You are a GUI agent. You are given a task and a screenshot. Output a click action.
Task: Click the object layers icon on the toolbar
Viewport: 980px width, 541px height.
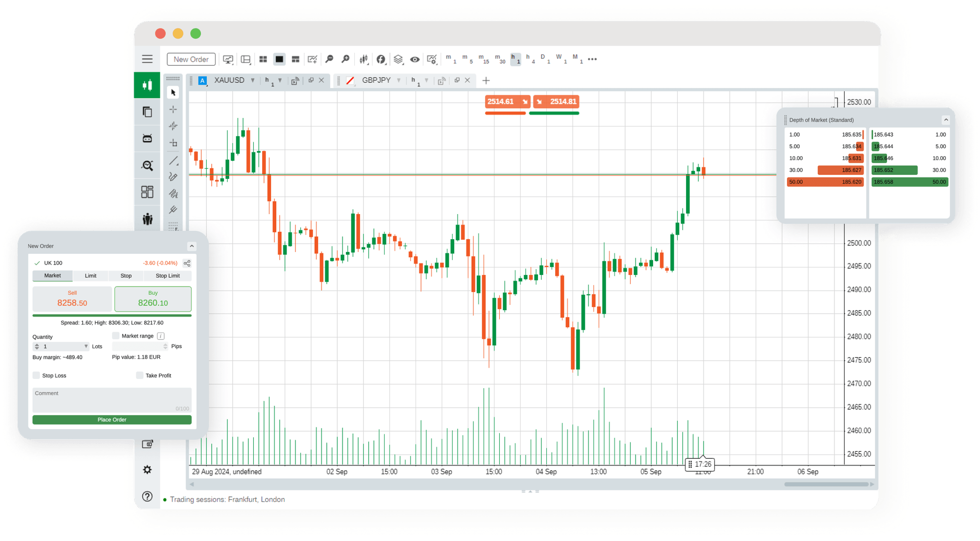pos(398,59)
